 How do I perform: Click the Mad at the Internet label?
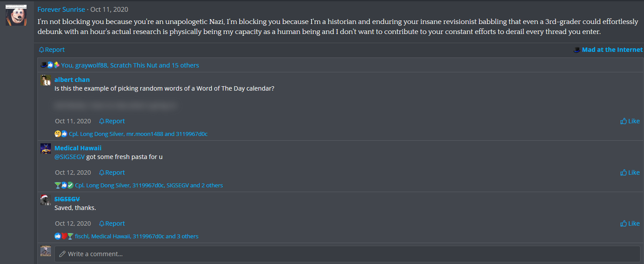pyautogui.click(x=612, y=50)
